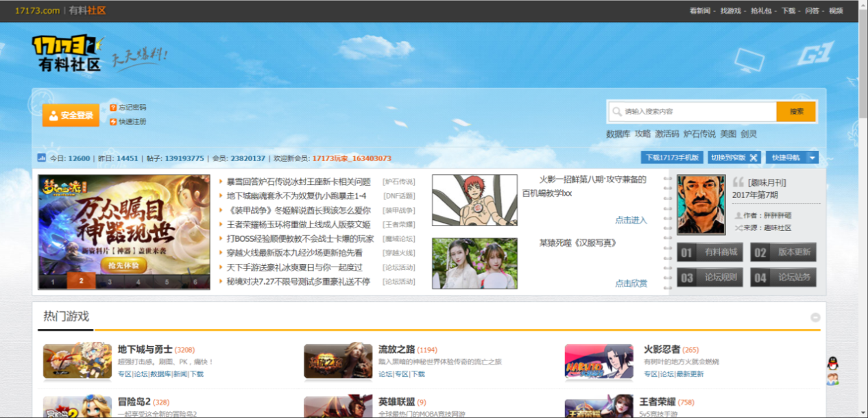Switch to narrow layout with 切换到窄版
This screenshot has height=418, width=868.
[734, 158]
